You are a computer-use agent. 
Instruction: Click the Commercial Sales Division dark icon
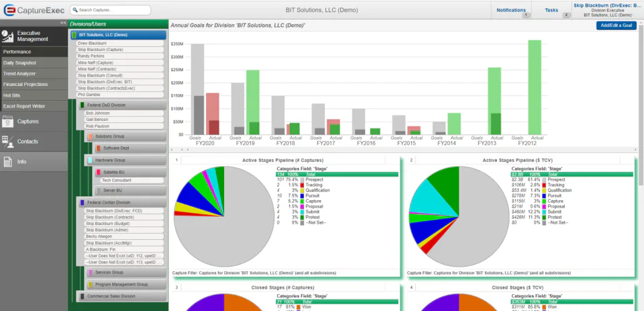tap(83, 296)
